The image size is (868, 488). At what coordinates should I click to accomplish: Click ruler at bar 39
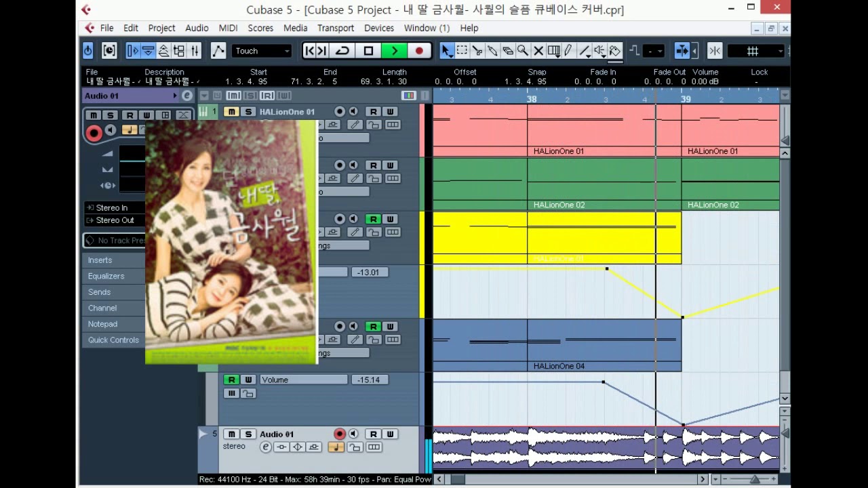[x=686, y=99]
